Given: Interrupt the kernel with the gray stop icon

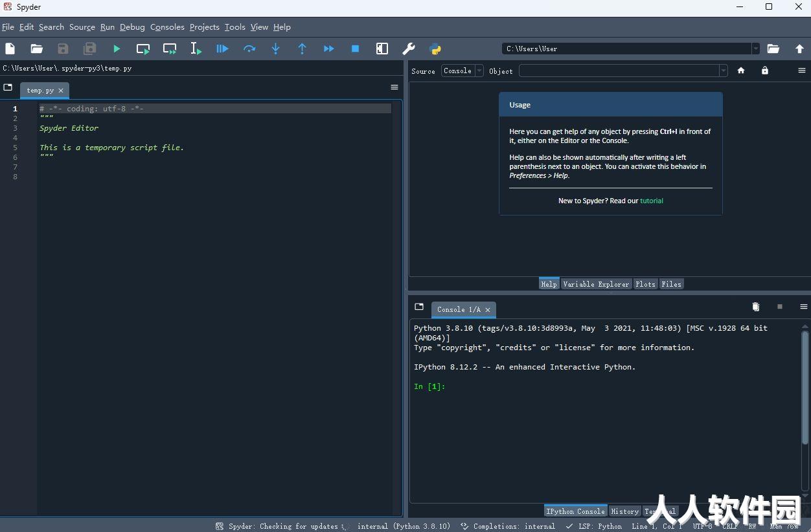Looking at the screenshot, I should pyautogui.click(x=780, y=307).
